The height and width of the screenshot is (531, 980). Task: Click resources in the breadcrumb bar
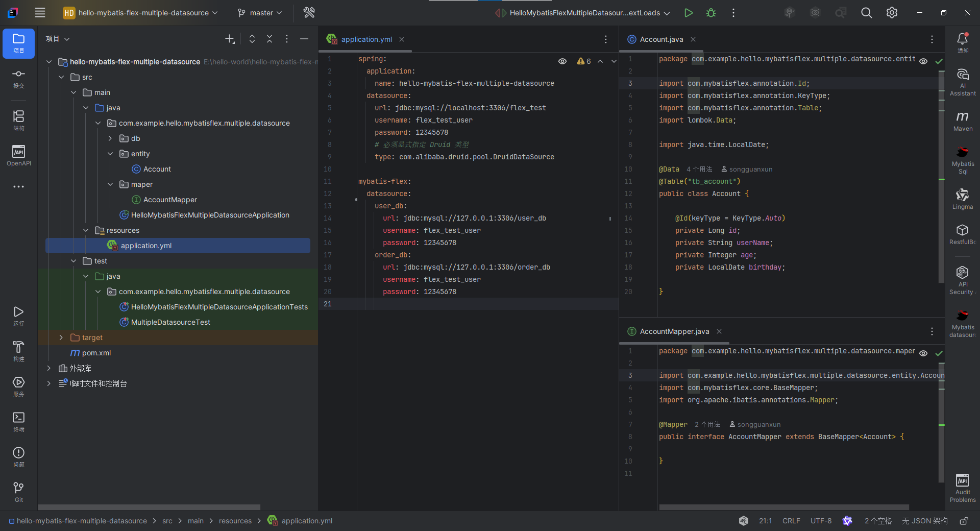(x=235, y=521)
